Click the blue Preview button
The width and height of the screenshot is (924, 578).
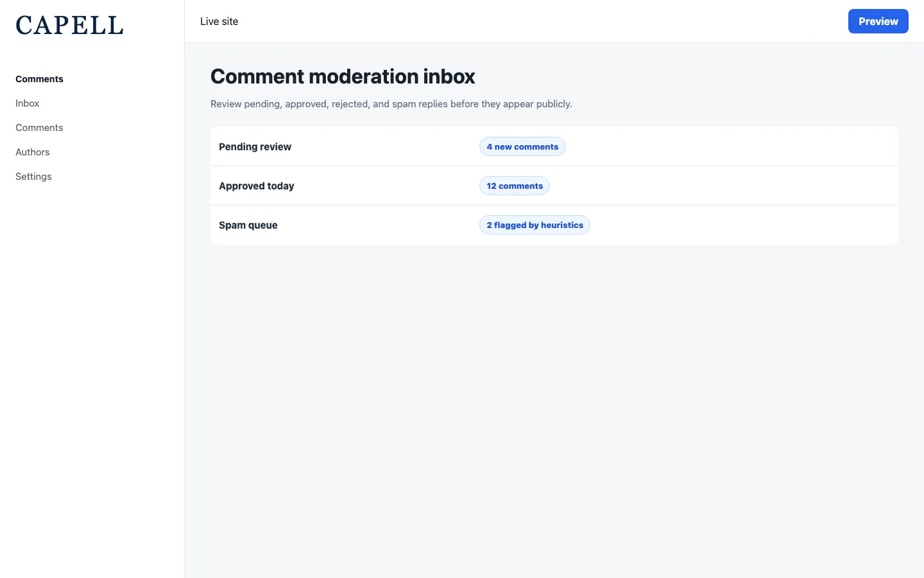(878, 21)
